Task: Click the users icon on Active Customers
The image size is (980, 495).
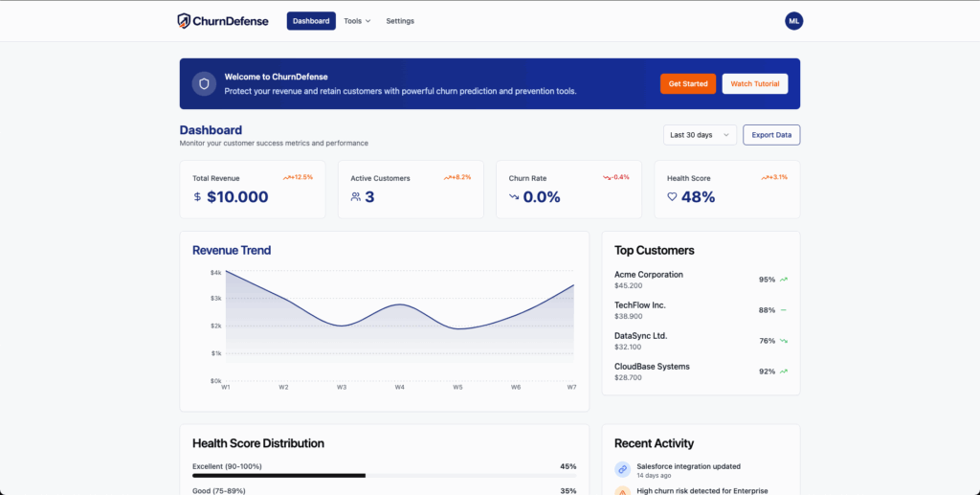Action: pyautogui.click(x=356, y=197)
